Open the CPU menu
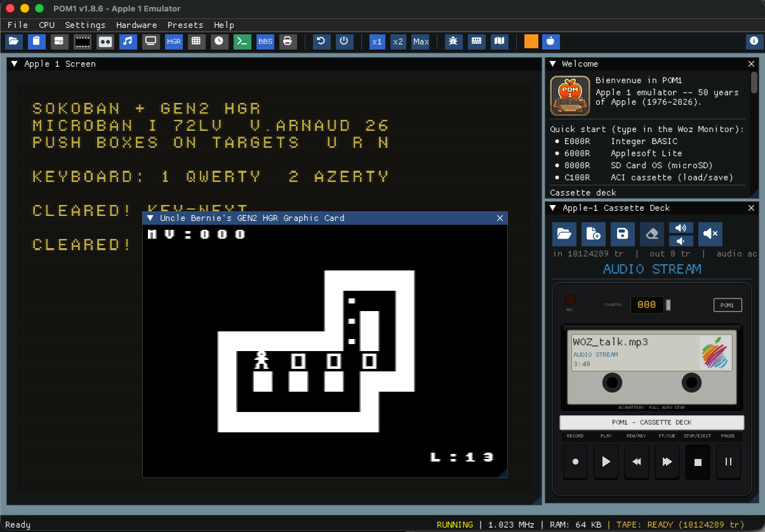765x532 pixels. [47, 25]
